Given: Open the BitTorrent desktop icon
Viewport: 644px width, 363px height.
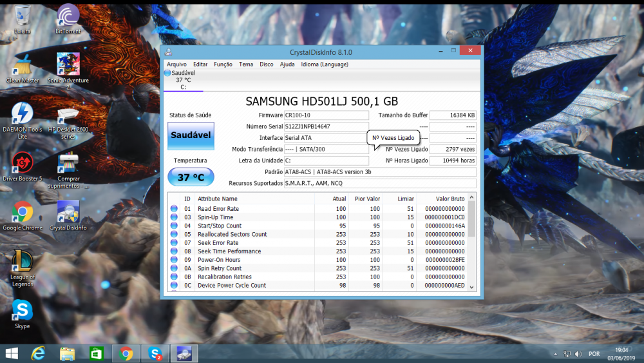Looking at the screenshot, I should 68,15.
